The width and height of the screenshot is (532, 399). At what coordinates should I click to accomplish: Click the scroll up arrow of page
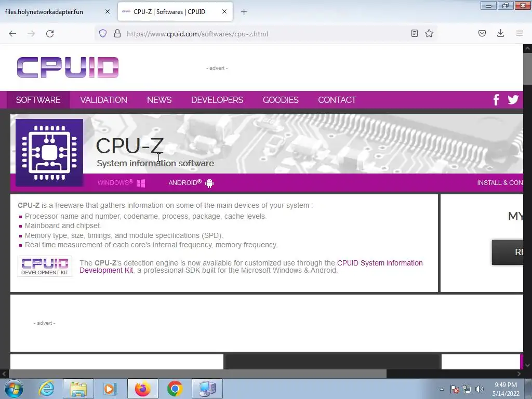pos(527,48)
